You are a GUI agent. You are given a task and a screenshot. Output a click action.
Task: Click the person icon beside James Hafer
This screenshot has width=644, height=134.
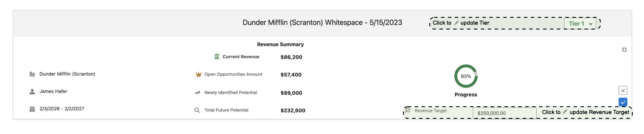click(x=32, y=92)
